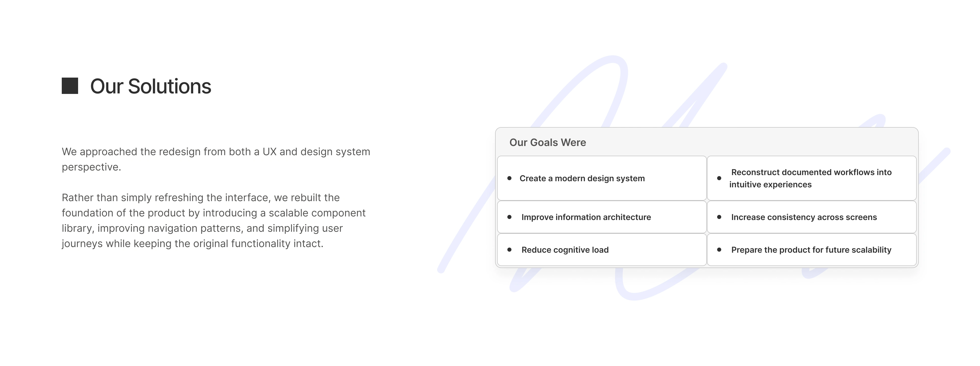Click the intuitive experiences text line

point(770,185)
